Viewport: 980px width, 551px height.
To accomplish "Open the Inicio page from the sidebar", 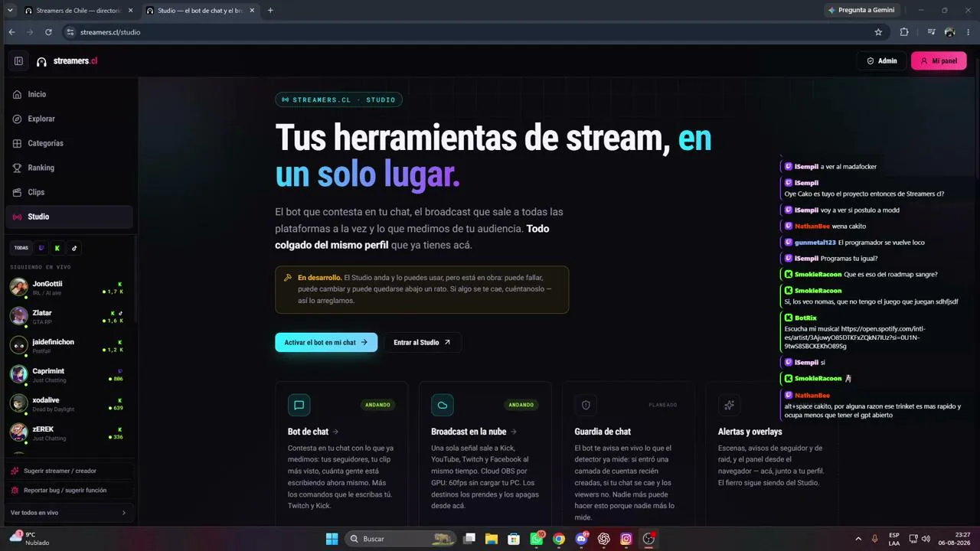I will point(69,94).
